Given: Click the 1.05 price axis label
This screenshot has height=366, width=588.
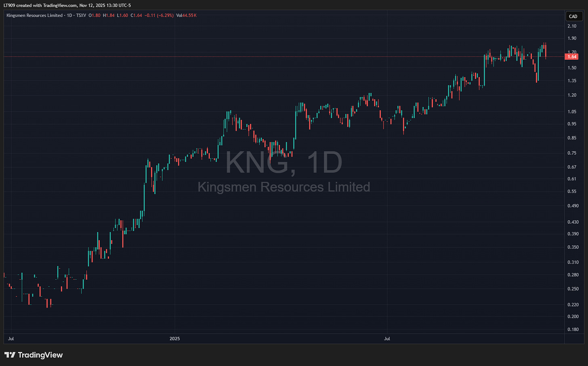Looking at the screenshot, I should point(572,112).
